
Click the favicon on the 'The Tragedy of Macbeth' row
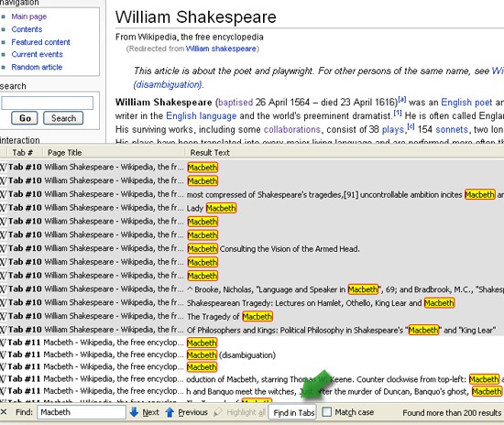click(x=4, y=316)
